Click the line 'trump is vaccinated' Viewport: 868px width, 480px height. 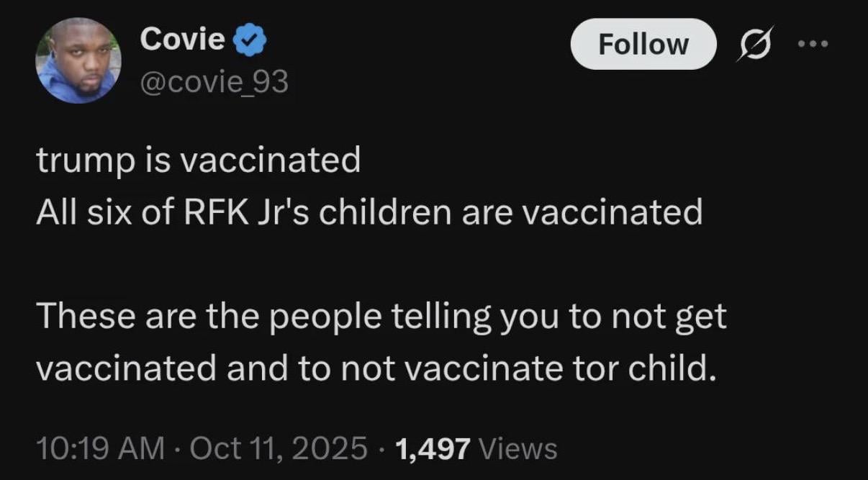click(198, 160)
